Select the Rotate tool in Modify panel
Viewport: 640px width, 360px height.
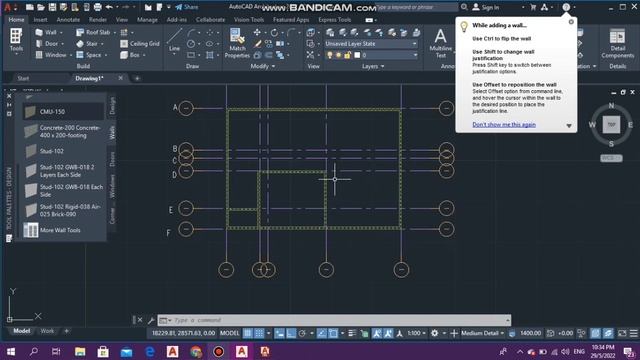click(274, 32)
